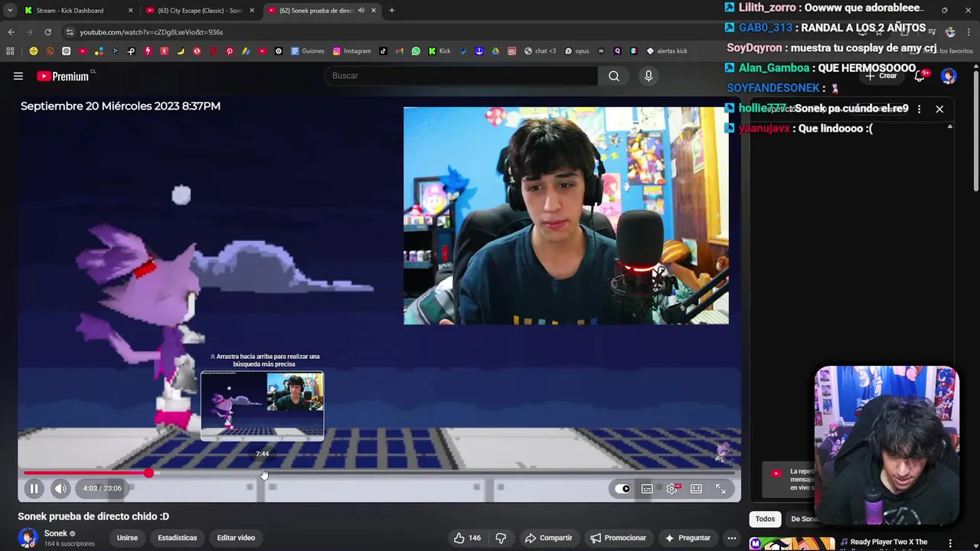Close the Stream - Kick Dashboard tab
This screenshot has width=980, height=551.
(x=130, y=11)
